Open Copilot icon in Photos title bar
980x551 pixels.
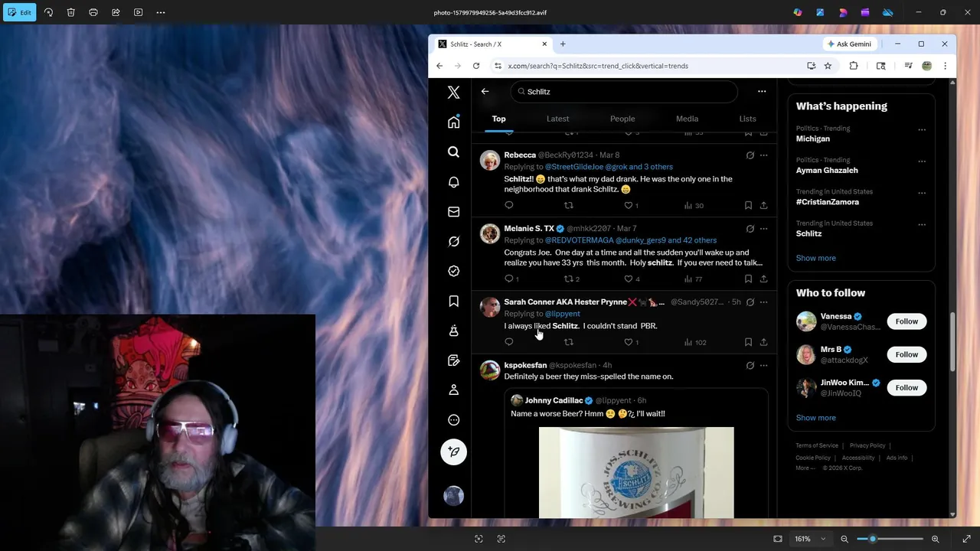(798, 12)
